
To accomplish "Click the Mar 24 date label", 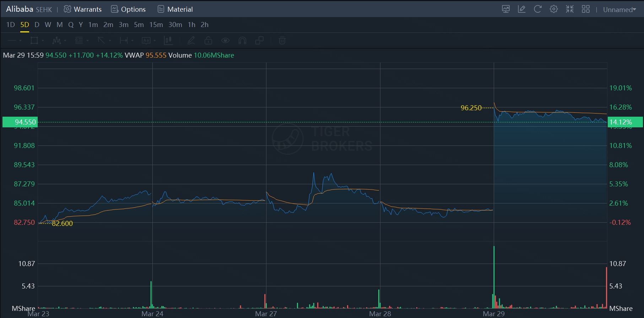I will [152, 314].
